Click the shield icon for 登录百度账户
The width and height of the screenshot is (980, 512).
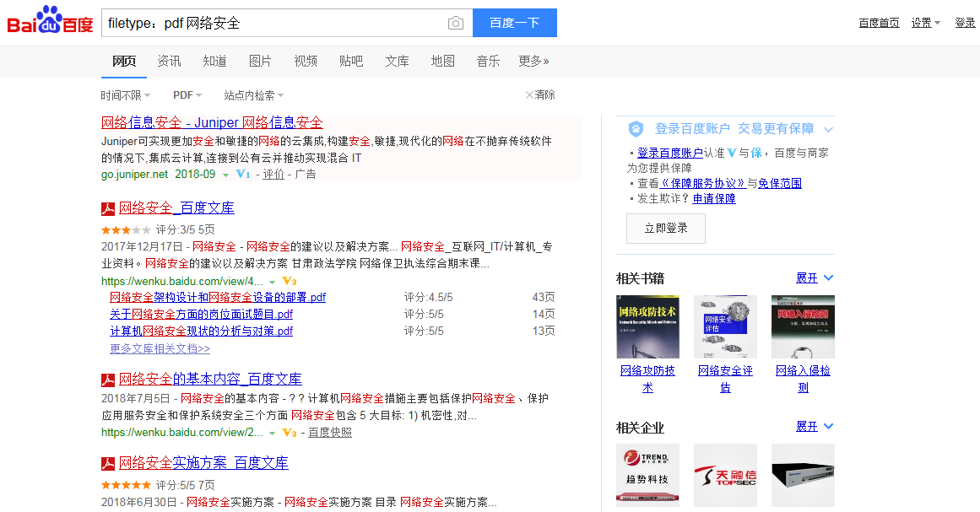point(636,129)
